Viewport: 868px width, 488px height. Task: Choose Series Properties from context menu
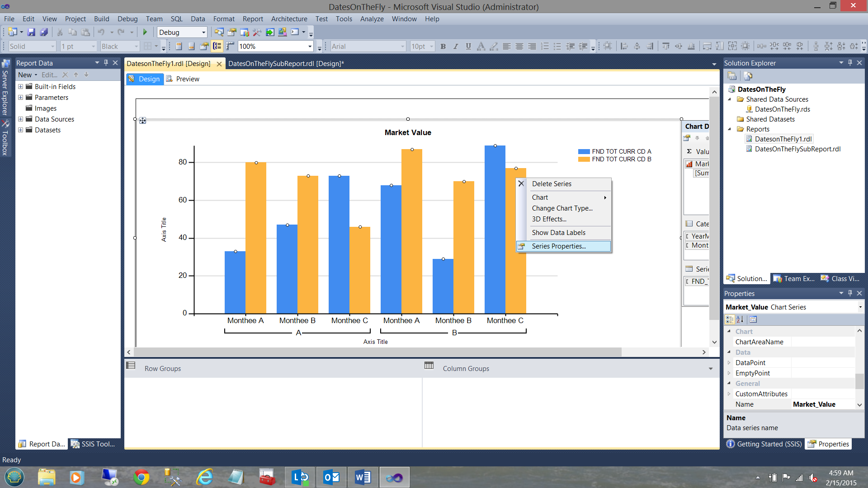(x=558, y=246)
